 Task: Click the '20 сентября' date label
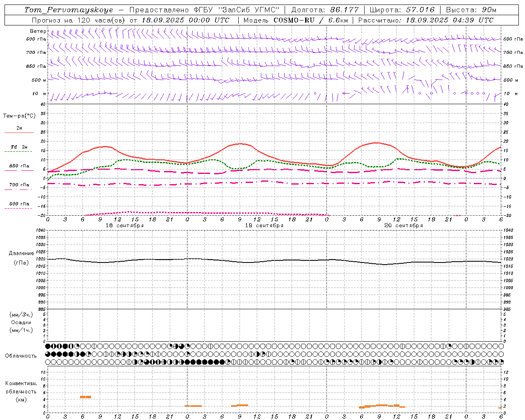pyautogui.click(x=404, y=226)
